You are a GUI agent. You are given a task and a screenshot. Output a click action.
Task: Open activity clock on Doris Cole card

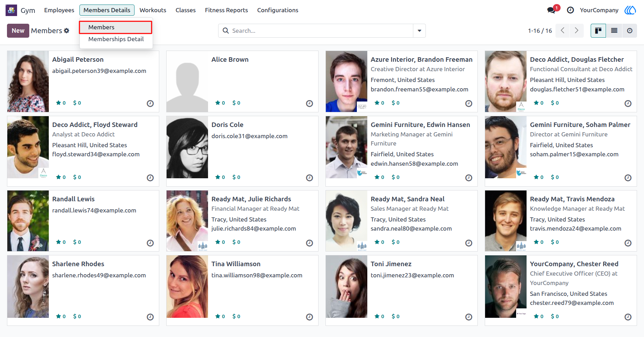click(x=309, y=178)
